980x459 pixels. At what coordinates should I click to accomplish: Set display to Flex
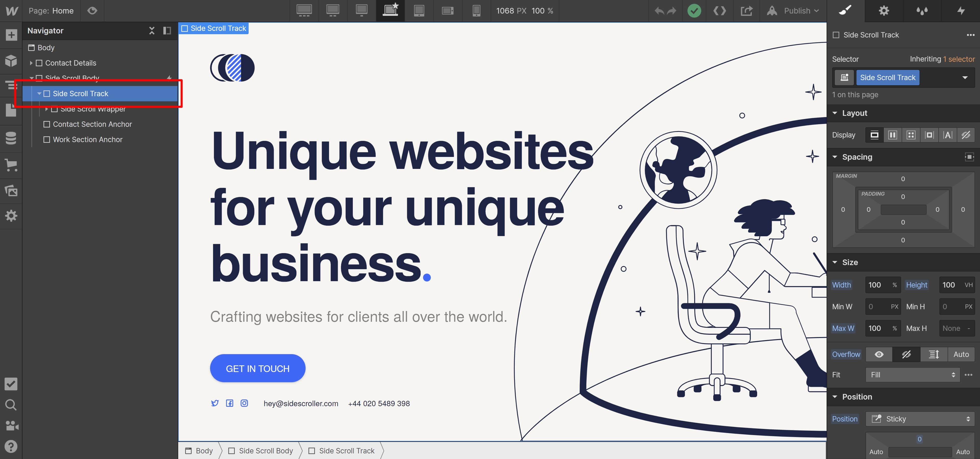[x=892, y=135]
